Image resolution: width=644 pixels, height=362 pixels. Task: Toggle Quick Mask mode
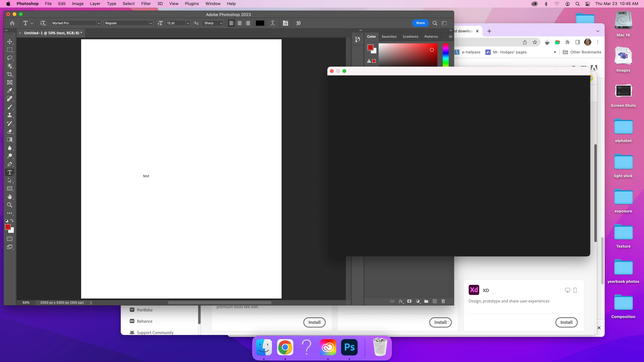pos(9,239)
